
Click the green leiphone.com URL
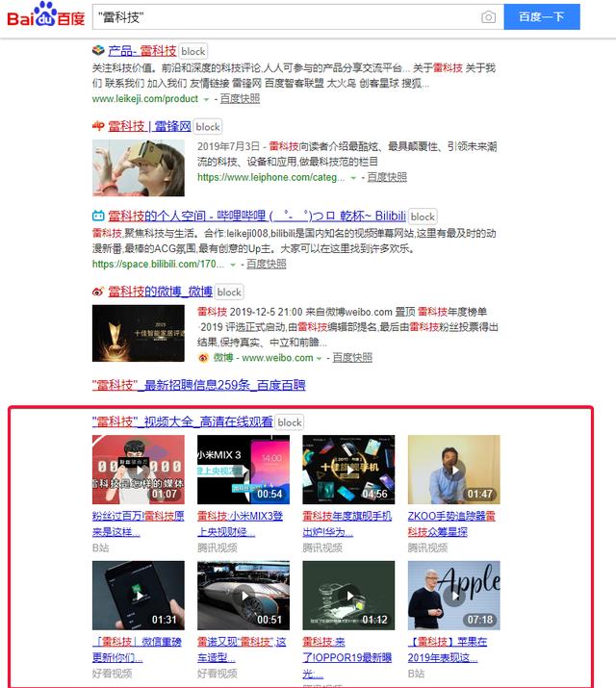pos(270,177)
